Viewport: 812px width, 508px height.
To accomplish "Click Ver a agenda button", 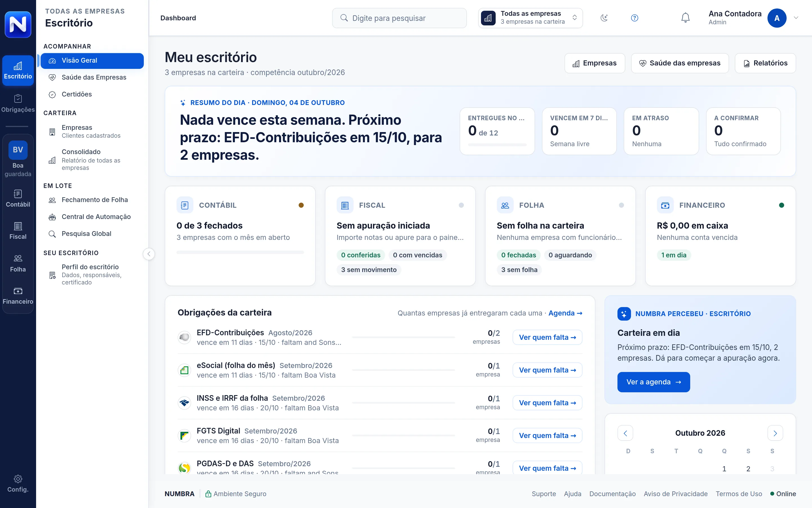I will click(653, 382).
